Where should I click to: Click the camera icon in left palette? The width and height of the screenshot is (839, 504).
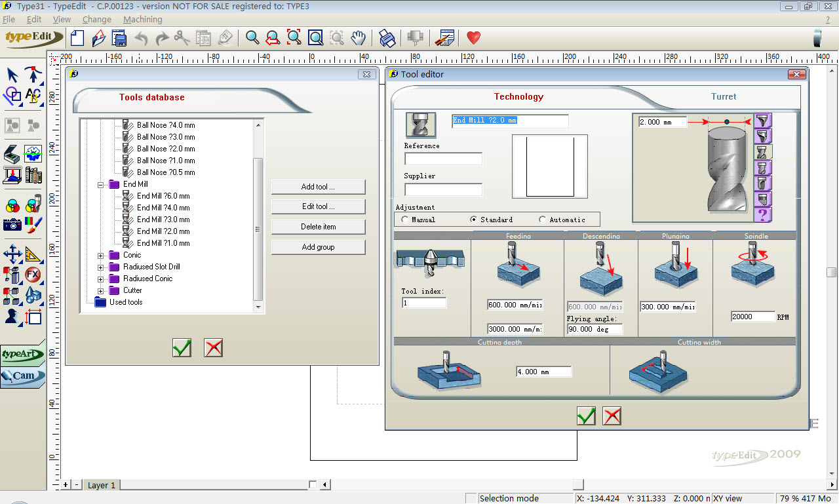(12, 224)
